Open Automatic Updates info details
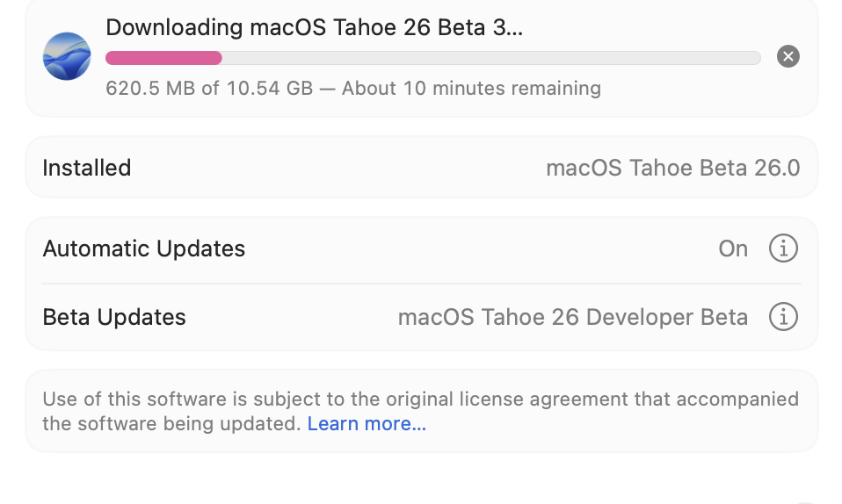This screenshot has width=842, height=504. pyautogui.click(x=783, y=248)
